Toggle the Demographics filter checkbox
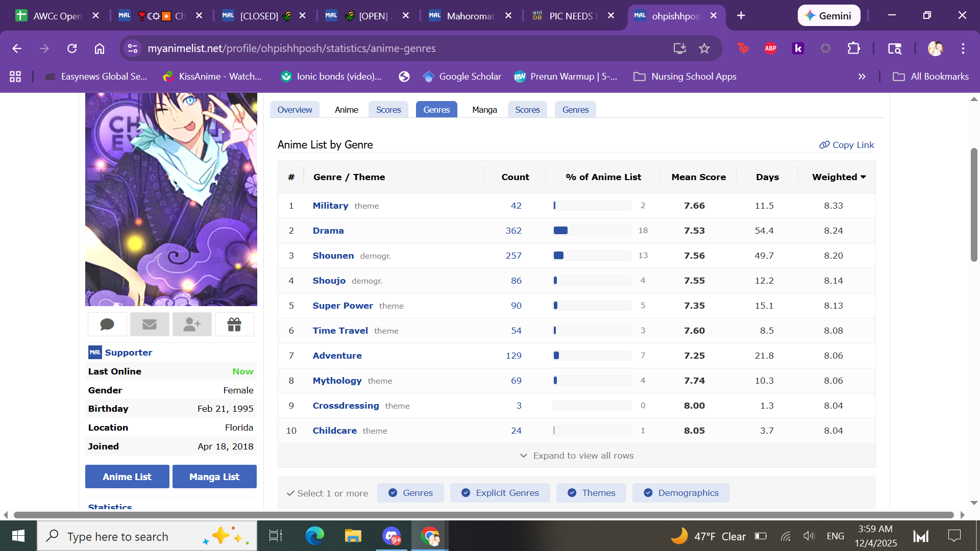The image size is (980, 551). (x=681, y=493)
